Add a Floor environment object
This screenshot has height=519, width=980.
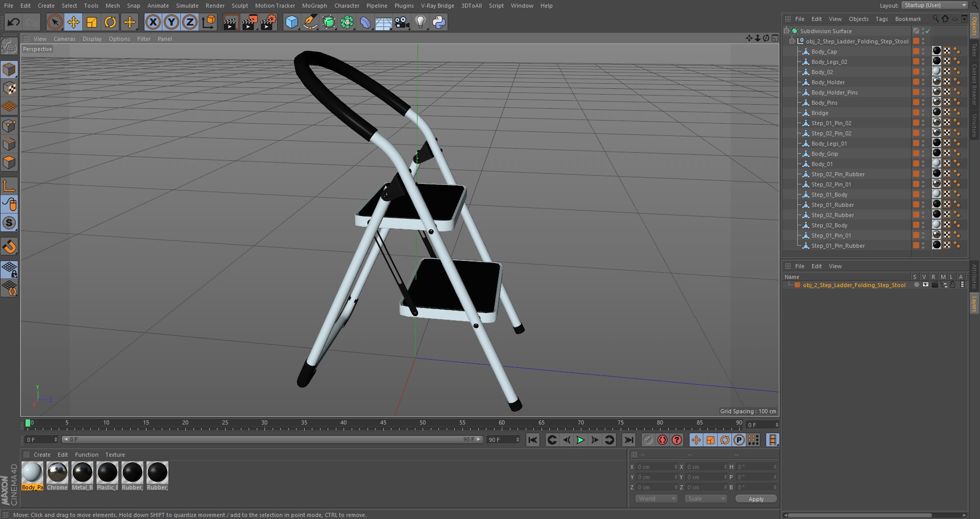point(384,22)
